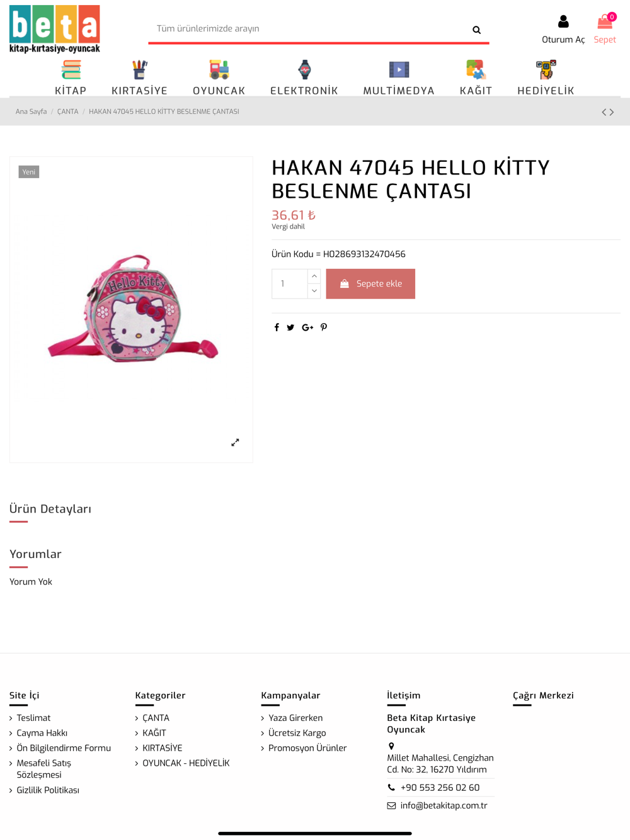Open the HEDİYELİK category menu
The image size is (630, 840).
(546, 77)
